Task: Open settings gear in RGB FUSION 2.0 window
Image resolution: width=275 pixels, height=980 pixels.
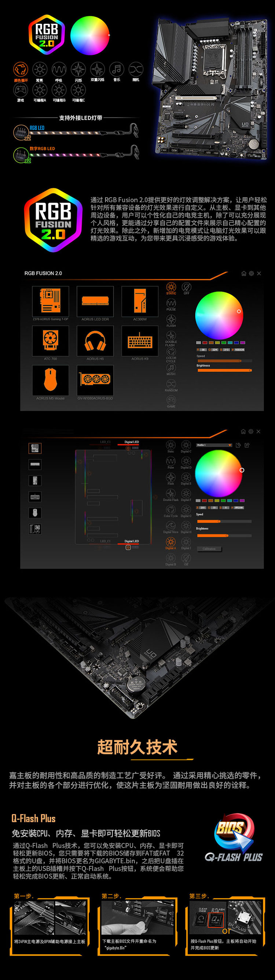Action: pyautogui.click(x=252, y=273)
